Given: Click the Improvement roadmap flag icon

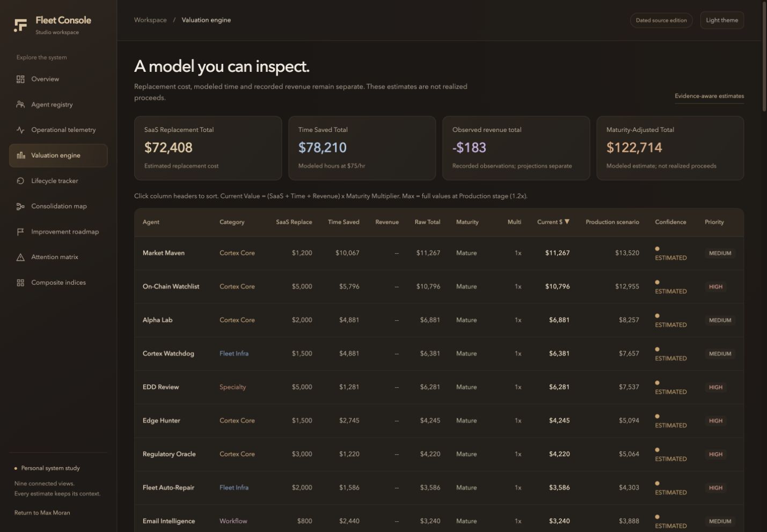Looking at the screenshot, I should click(20, 232).
